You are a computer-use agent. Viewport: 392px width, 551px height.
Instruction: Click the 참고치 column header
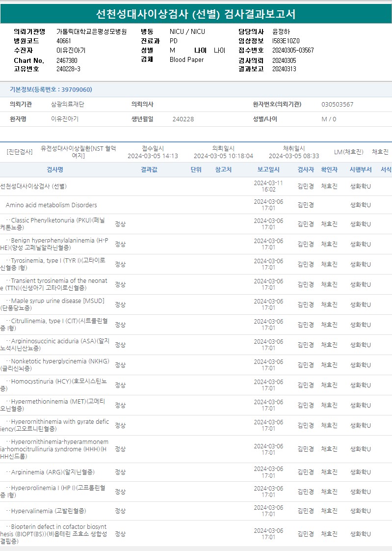tap(223, 169)
